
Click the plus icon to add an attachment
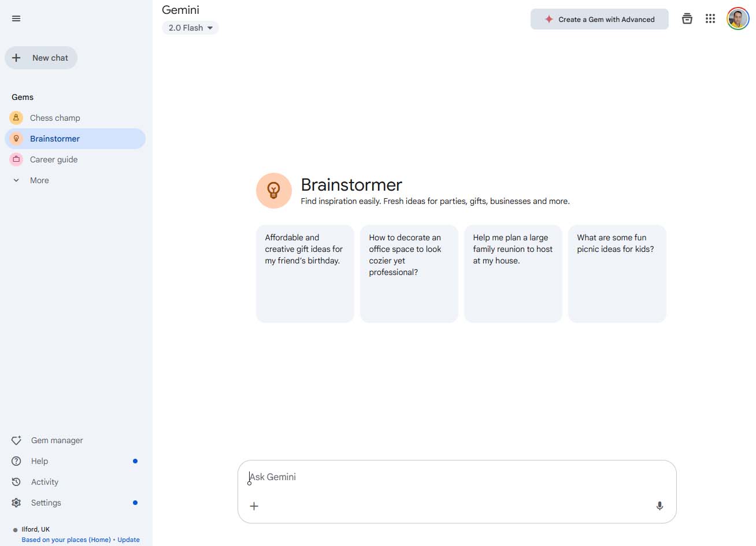tap(254, 506)
